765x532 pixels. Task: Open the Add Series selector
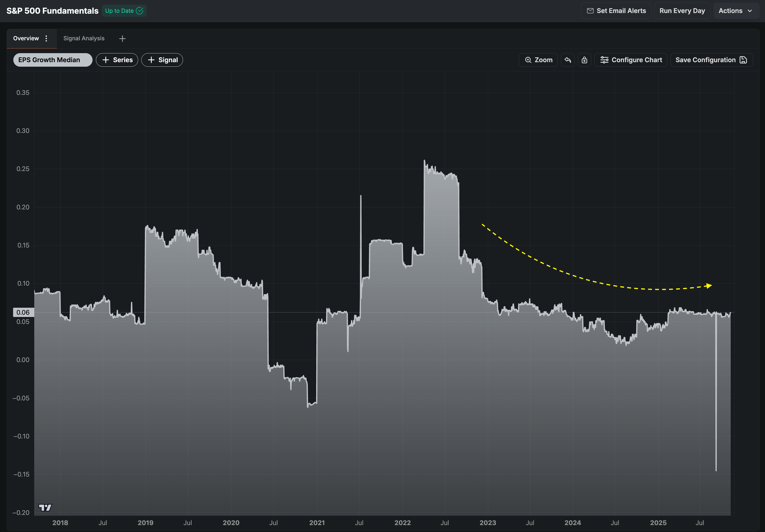pos(117,60)
